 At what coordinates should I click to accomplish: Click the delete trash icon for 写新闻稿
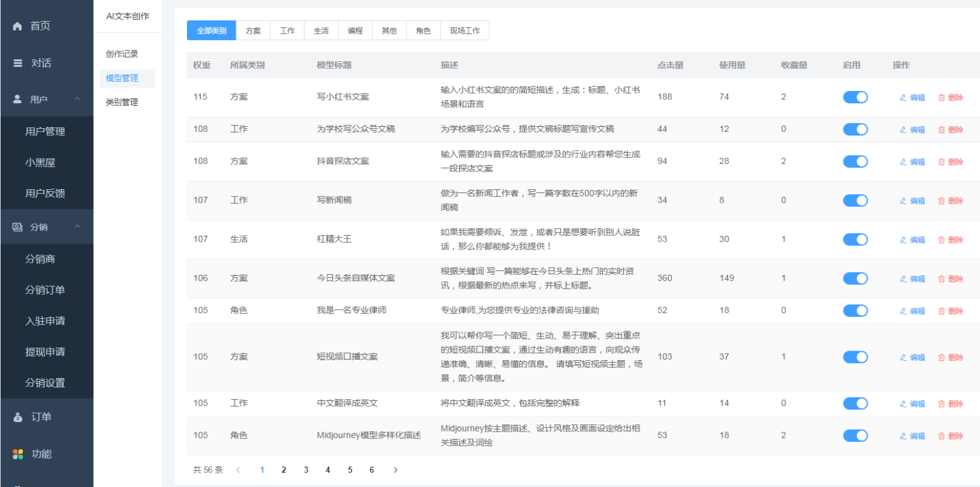tap(942, 200)
